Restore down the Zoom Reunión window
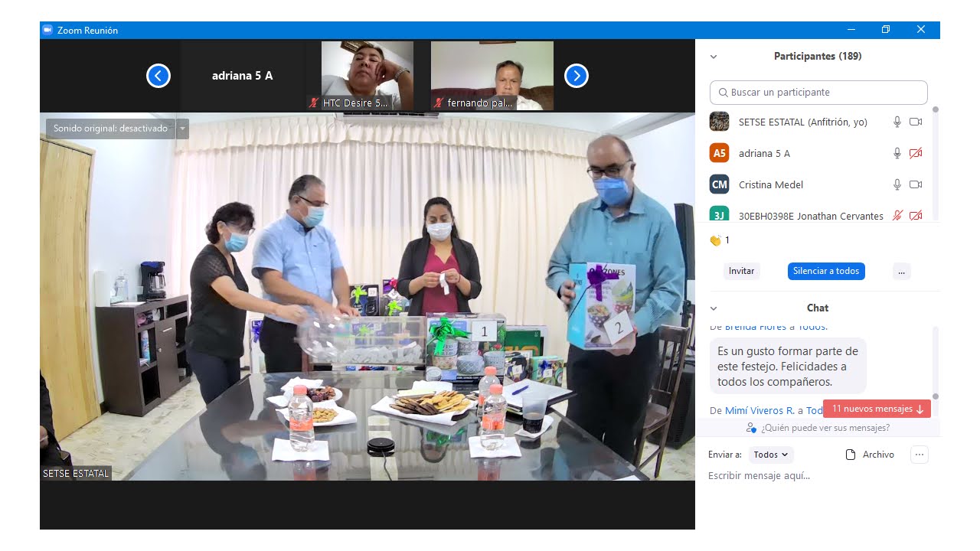This screenshot has width=980, height=551. tap(886, 30)
